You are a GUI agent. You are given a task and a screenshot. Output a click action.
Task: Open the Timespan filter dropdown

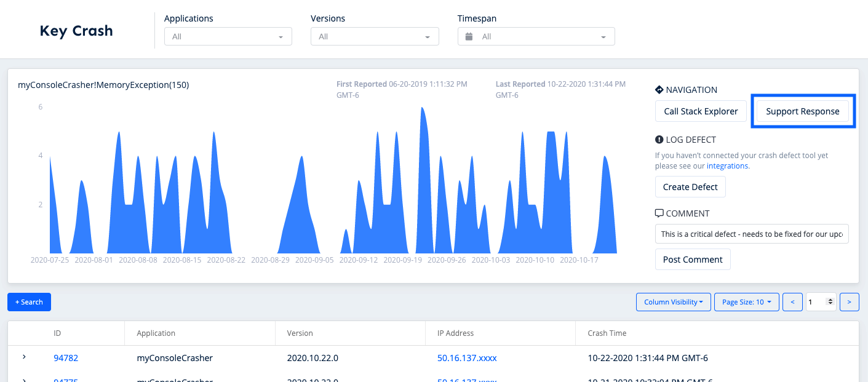[x=536, y=36]
